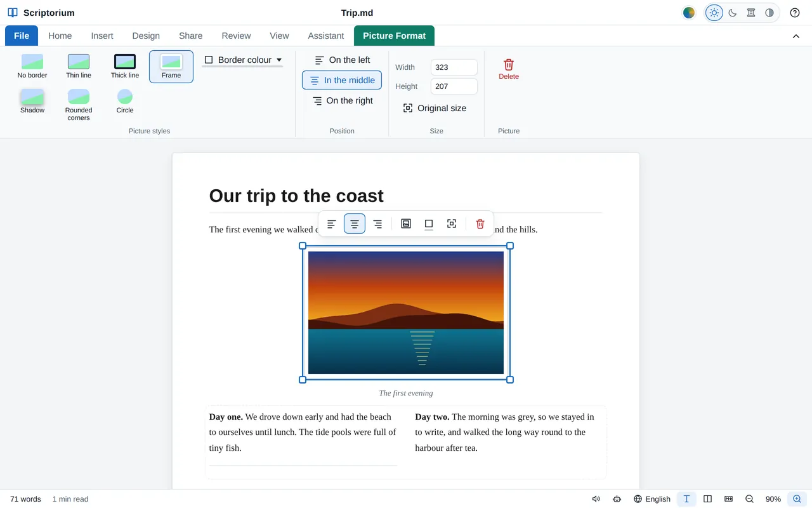Click the heading Our trip to the coast
This screenshot has width=812, height=508.
(296, 196)
